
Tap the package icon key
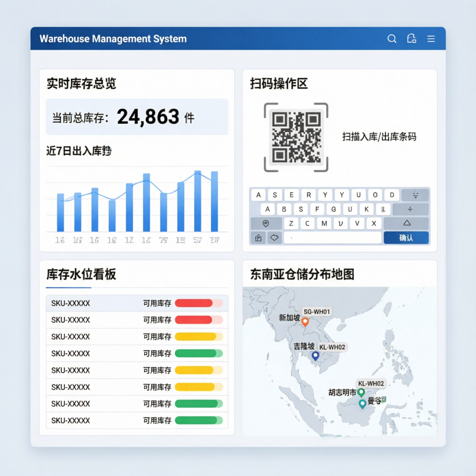tap(258, 238)
